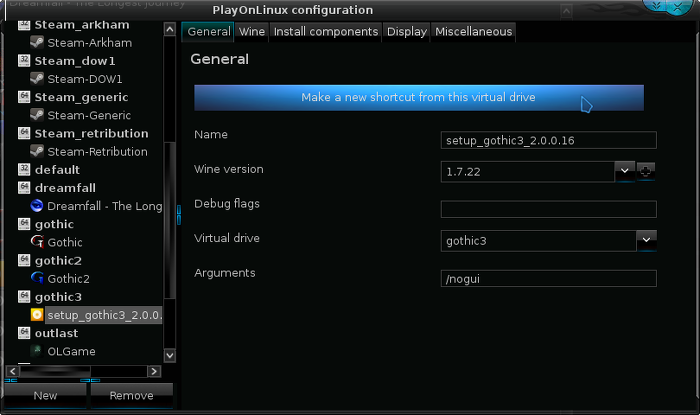
Task: Select the Steam-Retribution shortcut entry
Action: [97, 152]
